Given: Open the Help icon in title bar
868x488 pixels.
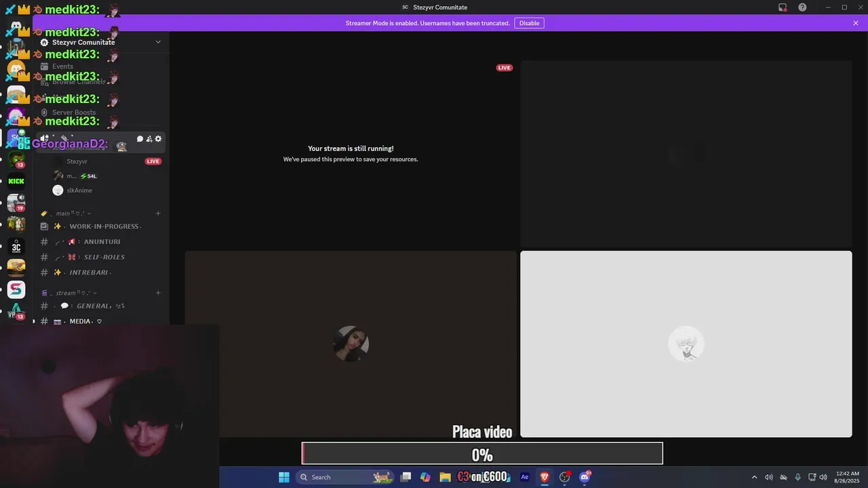Looking at the screenshot, I should point(802,7).
